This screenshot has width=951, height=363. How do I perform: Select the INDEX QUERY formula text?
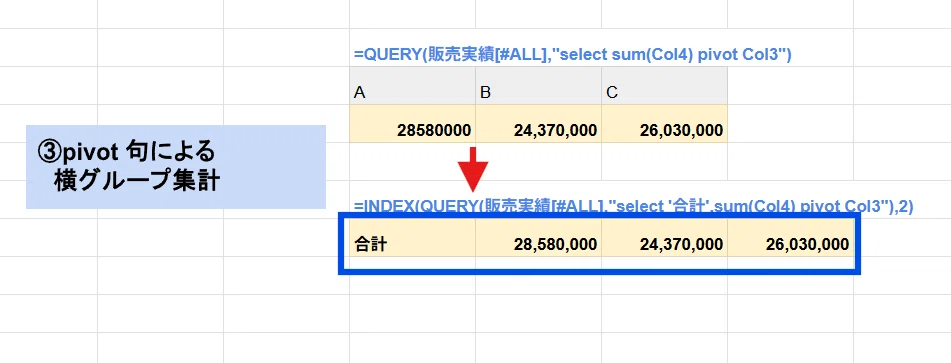tap(633, 207)
